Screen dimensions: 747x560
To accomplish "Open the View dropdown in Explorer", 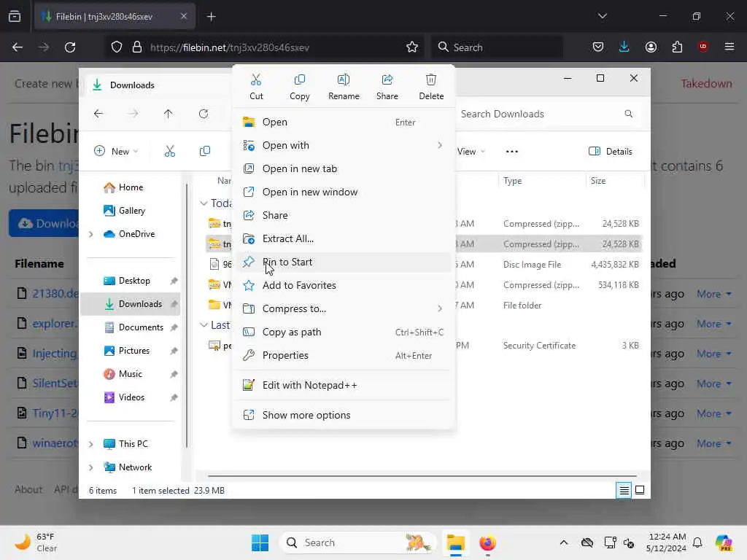I will (x=471, y=152).
